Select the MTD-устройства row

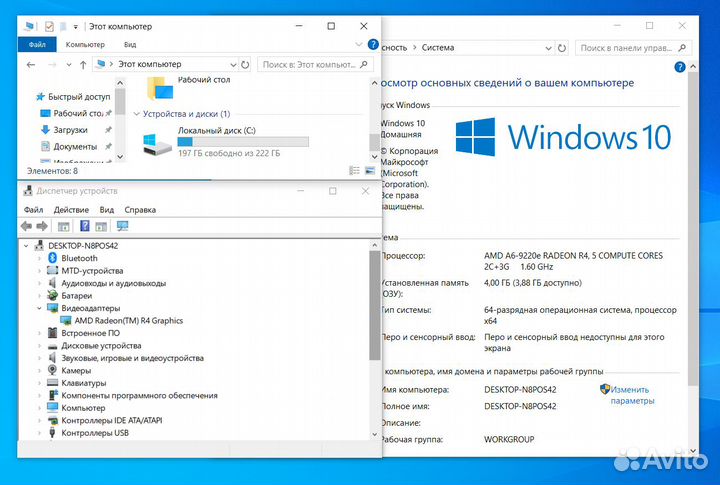click(x=92, y=271)
